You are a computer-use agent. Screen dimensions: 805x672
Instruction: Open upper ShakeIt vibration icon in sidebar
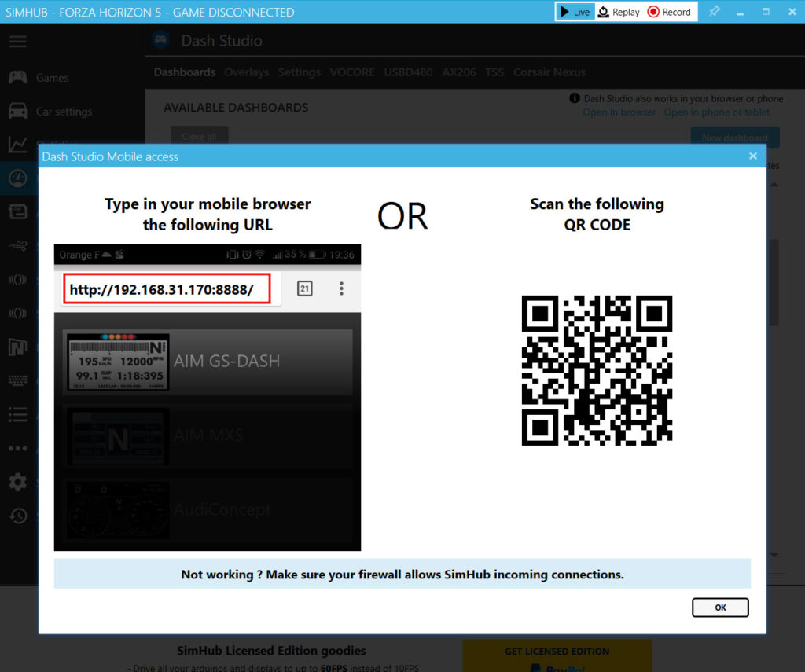(x=18, y=279)
